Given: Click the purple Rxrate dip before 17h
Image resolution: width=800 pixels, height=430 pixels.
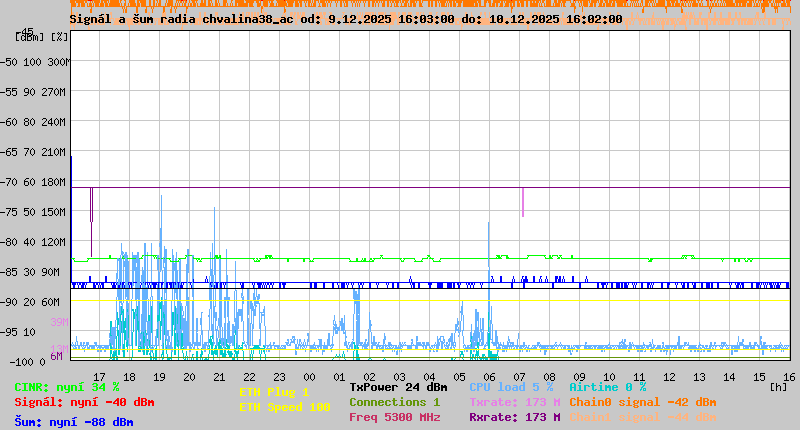Looking at the screenshot, I should click(91, 222).
